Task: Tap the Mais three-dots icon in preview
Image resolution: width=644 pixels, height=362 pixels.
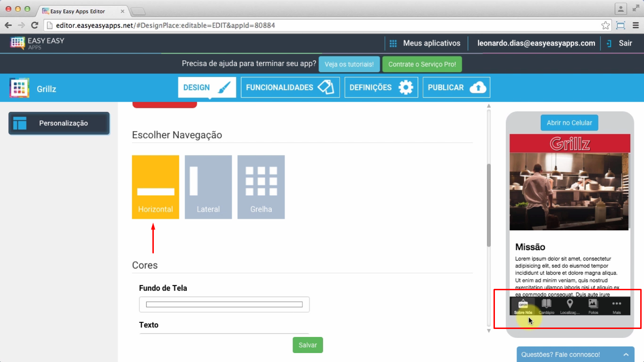Action: tap(616, 306)
